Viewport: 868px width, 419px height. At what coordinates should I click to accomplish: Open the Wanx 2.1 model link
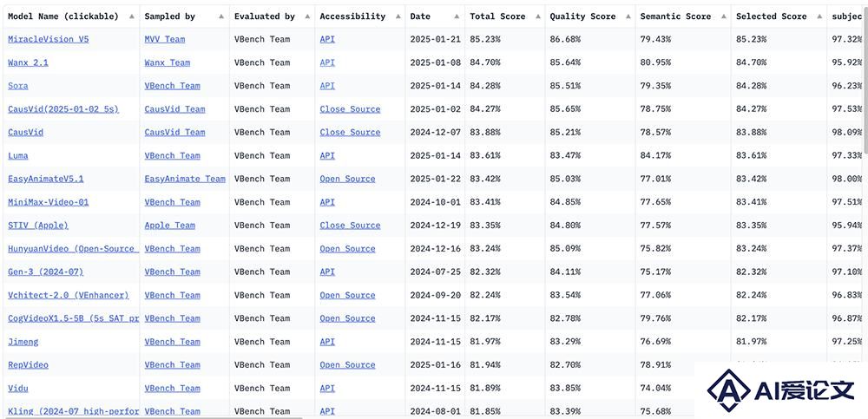(x=29, y=62)
